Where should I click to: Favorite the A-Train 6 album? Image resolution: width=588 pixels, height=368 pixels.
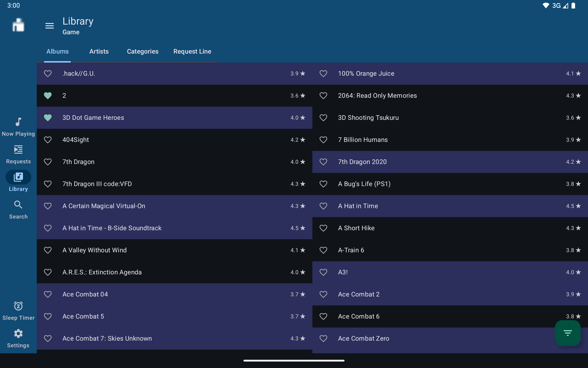[323, 250]
